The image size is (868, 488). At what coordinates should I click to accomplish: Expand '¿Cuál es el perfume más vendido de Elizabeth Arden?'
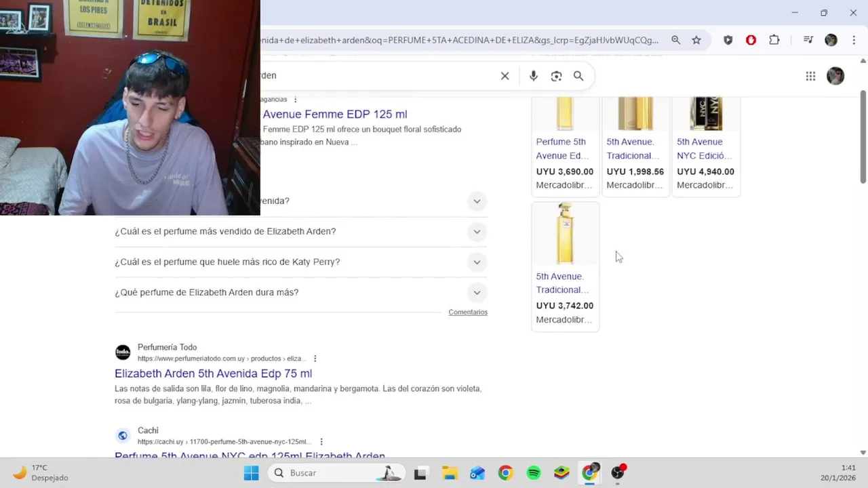[301, 232]
